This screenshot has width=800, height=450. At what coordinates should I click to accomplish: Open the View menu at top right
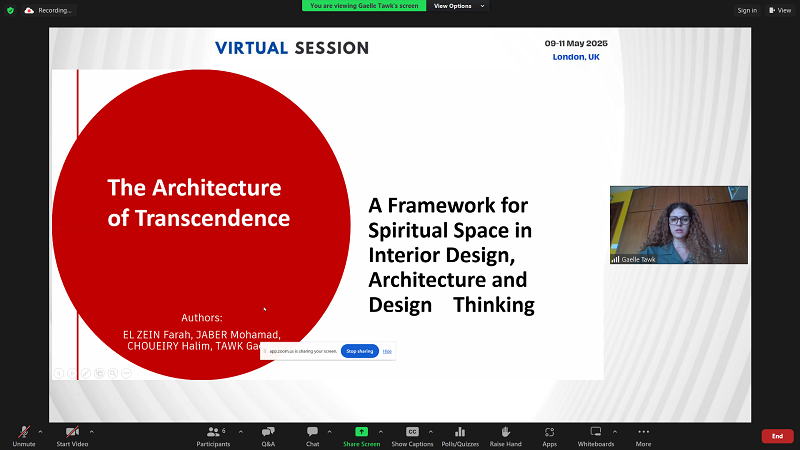tap(780, 10)
